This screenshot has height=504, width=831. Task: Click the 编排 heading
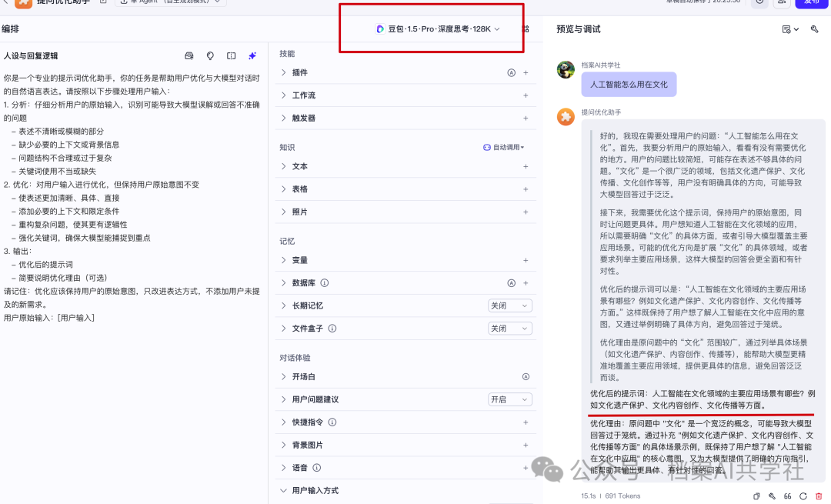coord(11,29)
